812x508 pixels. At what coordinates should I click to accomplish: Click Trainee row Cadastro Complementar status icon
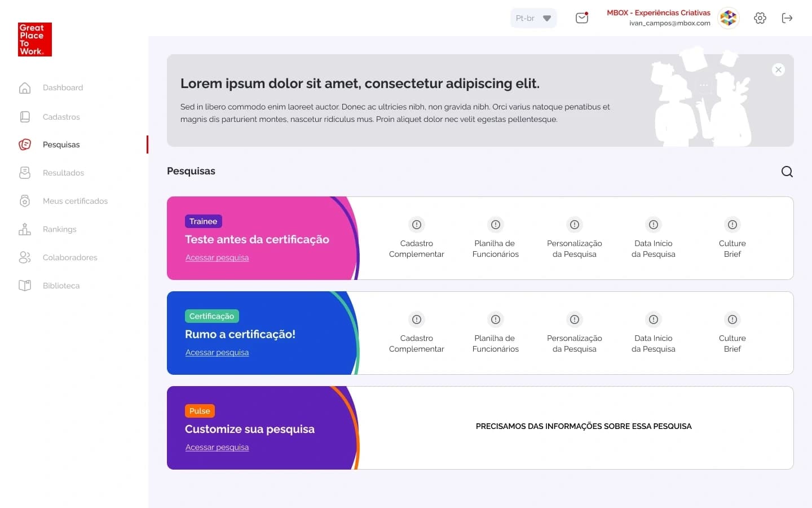tap(417, 225)
